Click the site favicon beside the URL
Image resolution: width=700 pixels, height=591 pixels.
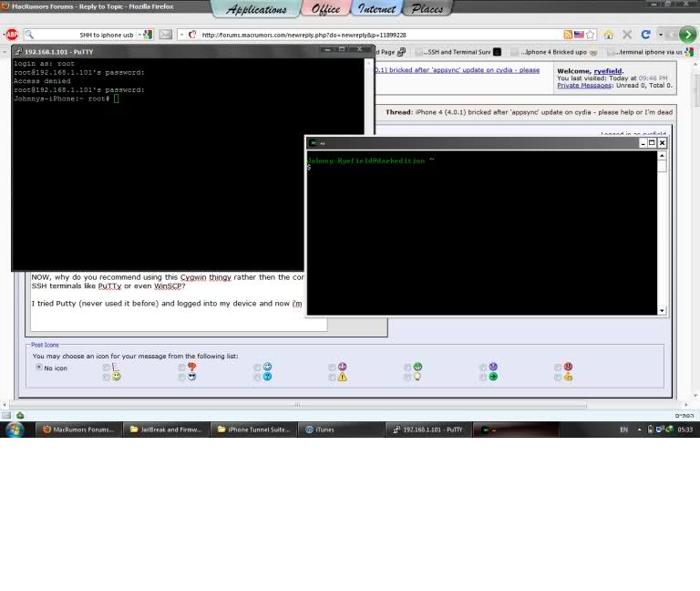pyautogui.click(x=192, y=35)
